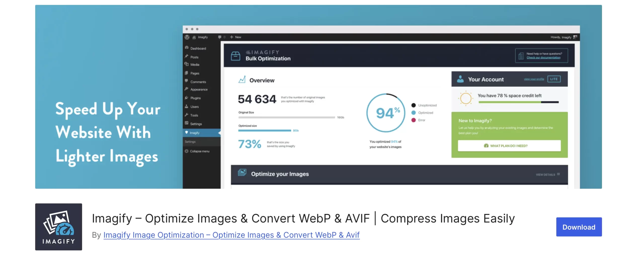Image resolution: width=644 pixels, height=258 pixels.
Task: Click the home icon beside Imagify
Action: click(194, 37)
